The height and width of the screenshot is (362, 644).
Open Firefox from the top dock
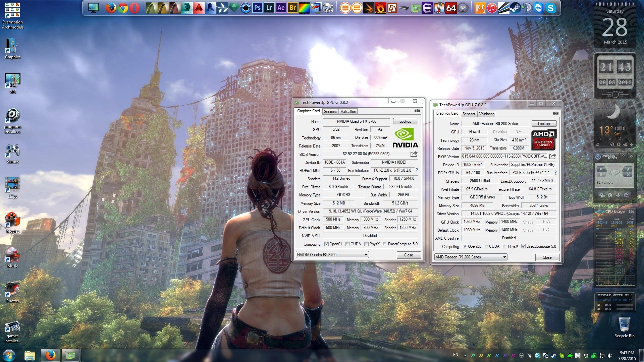tap(111, 8)
